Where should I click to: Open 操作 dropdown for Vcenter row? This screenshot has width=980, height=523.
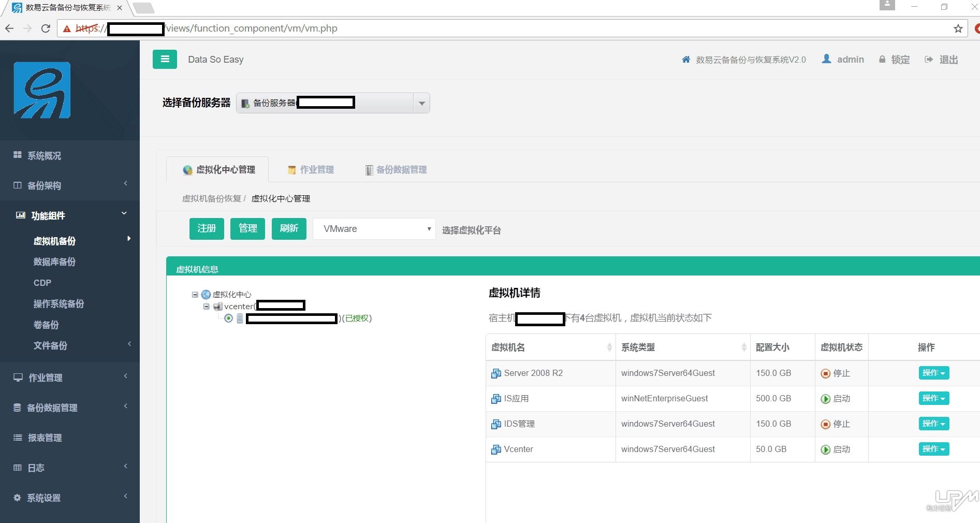pos(934,449)
